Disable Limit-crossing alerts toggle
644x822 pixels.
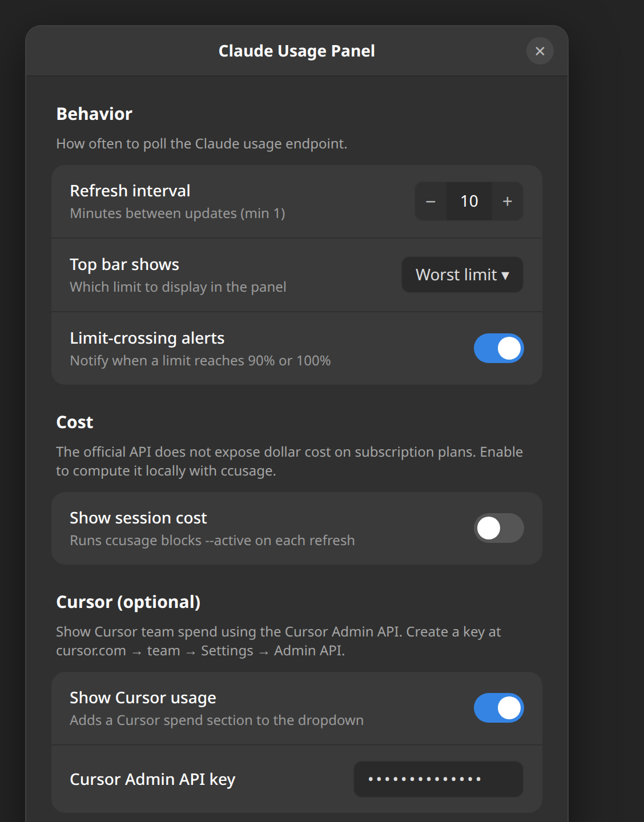(x=498, y=348)
